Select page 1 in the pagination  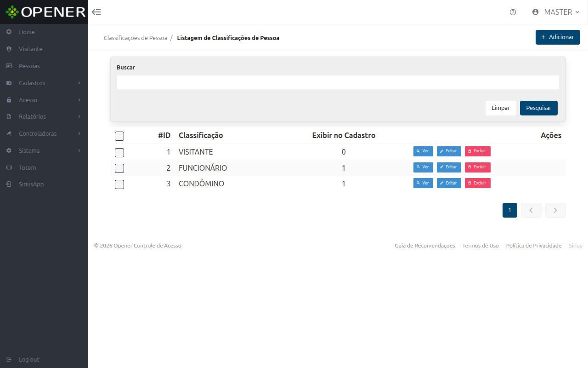[510, 210]
